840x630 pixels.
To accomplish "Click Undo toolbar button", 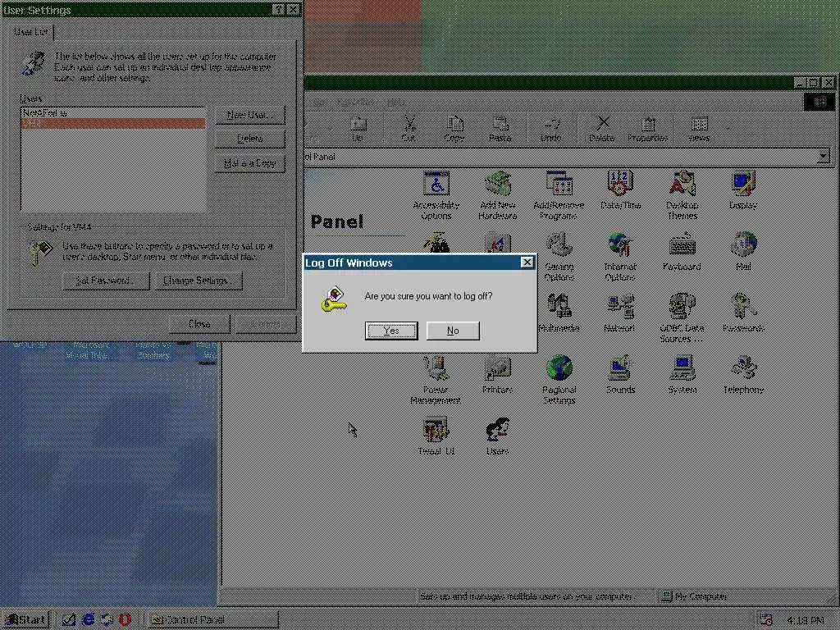I will click(x=551, y=130).
